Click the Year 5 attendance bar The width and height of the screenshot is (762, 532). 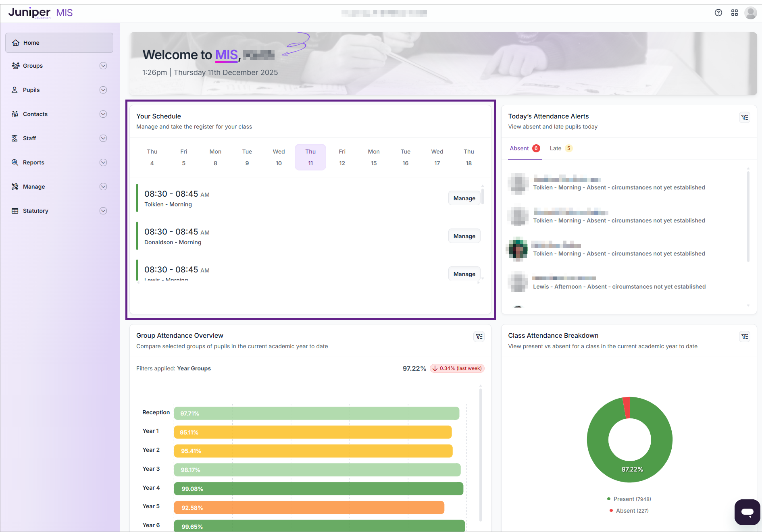[x=309, y=508]
